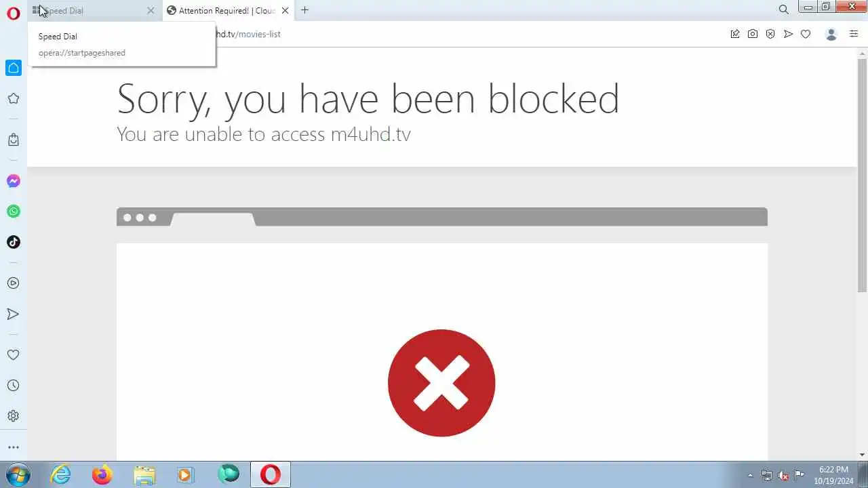The height and width of the screenshot is (488, 868).
Task: Open the sidebar player icon
Action: (14, 283)
